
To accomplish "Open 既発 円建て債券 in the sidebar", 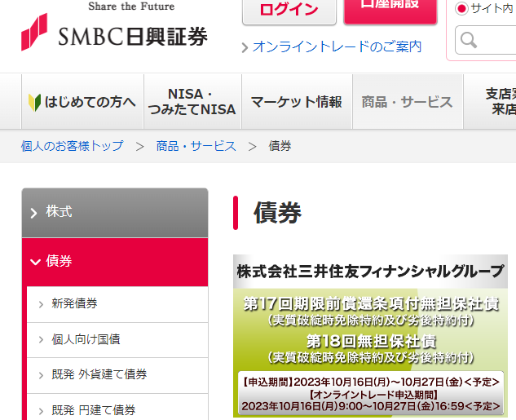I will pos(117,408).
